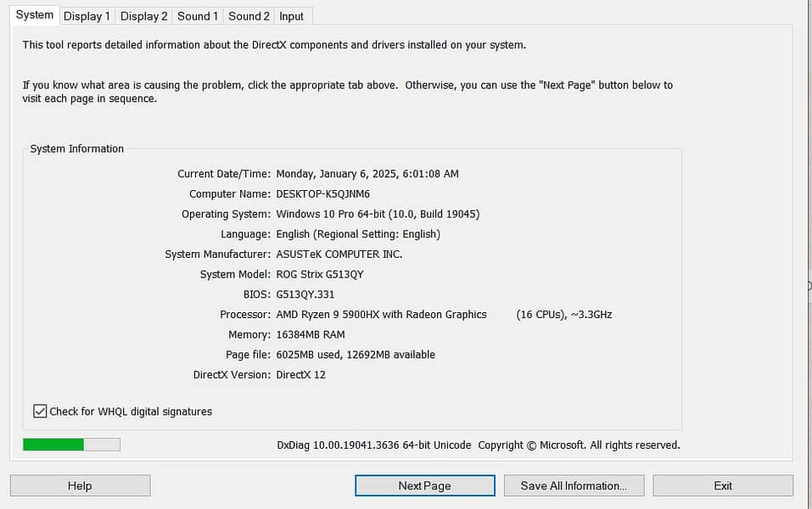Click the page file usage value
The image size is (812, 509).
[x=356, y=355]
